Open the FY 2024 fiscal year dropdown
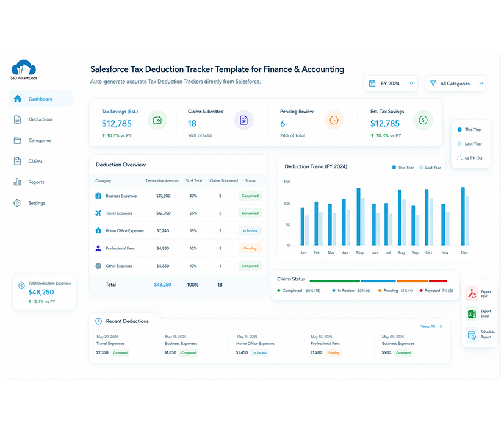The height and width of the screenshot is (431, 504). (x=391, y=84)
